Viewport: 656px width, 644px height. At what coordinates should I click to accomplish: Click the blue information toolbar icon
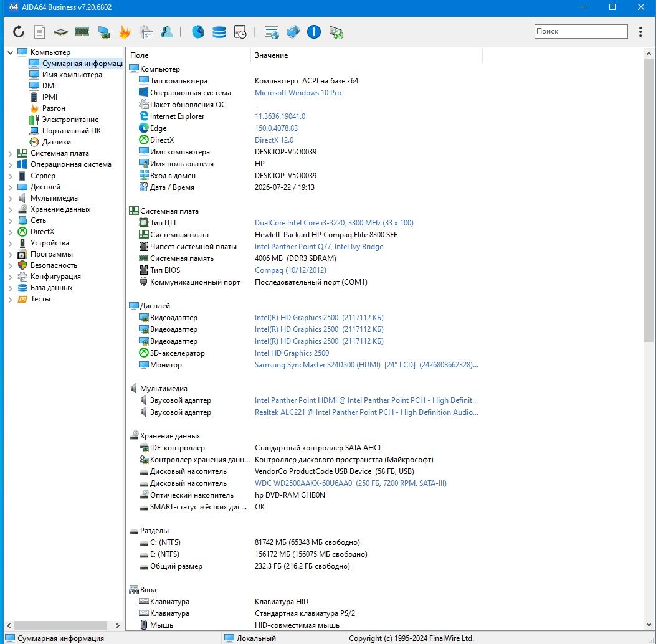click(314, 32)
